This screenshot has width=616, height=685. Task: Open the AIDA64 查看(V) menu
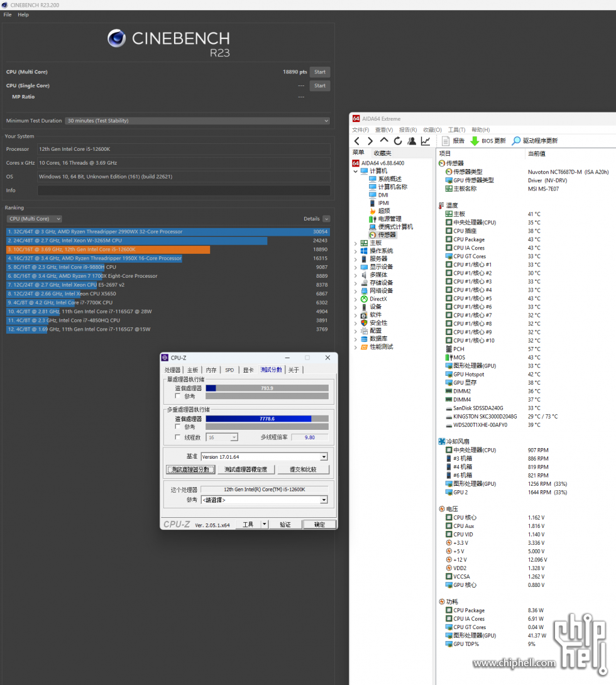coord(384,130)
